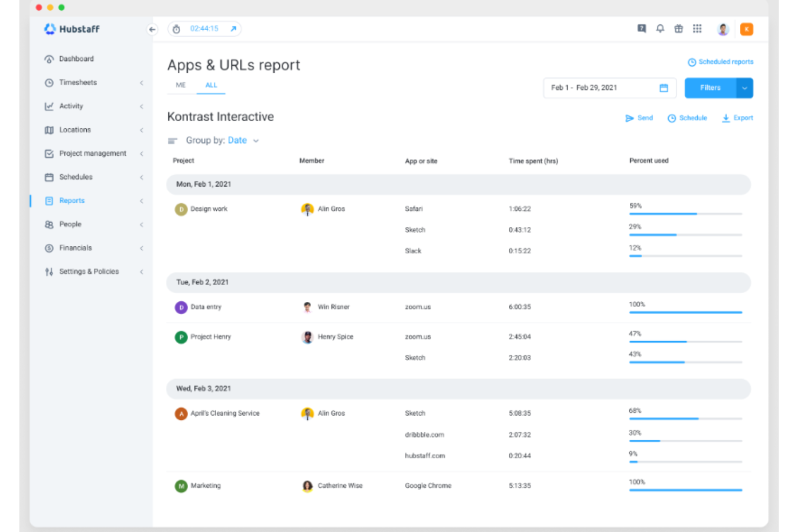Image resolution: width=798 pixels, height=532 pixels.
Task: Click the Filters button
Action: [x=711, y=88]
